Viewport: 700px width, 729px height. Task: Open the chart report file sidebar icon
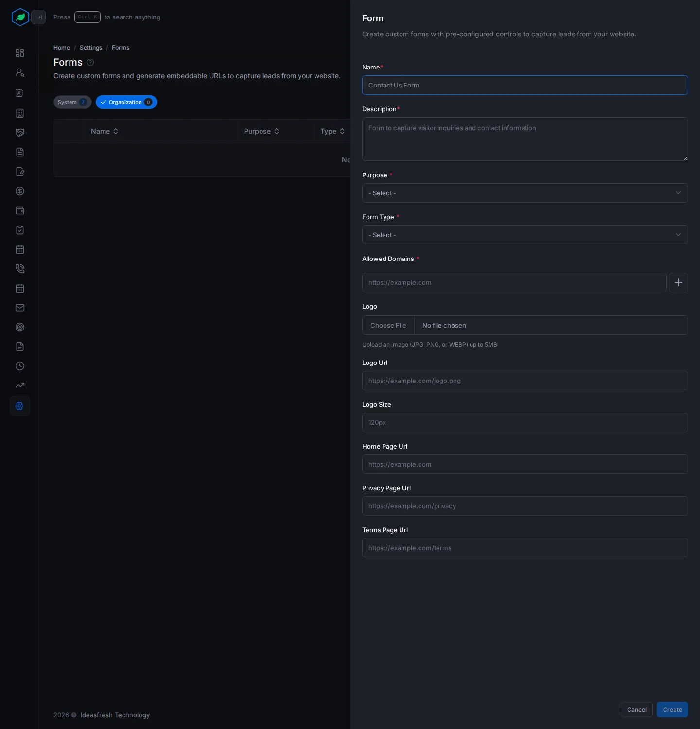(x=20, y=347)
